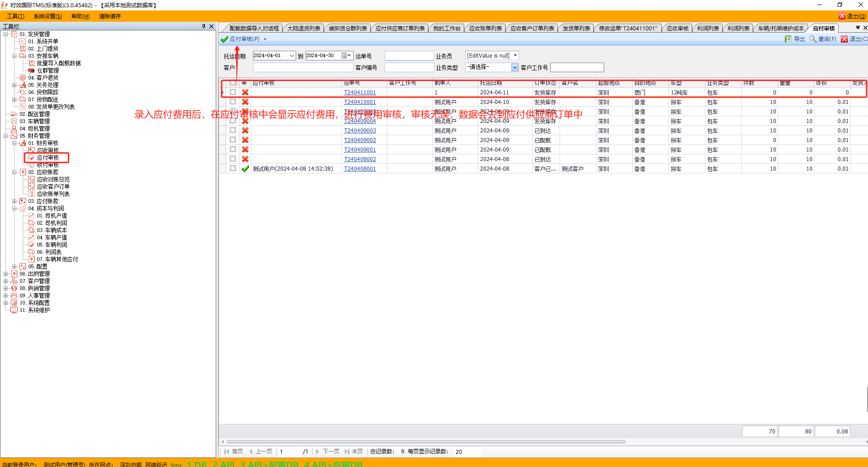
Task: Click the 查询 magnifier search icon
Action: (813, 39)
